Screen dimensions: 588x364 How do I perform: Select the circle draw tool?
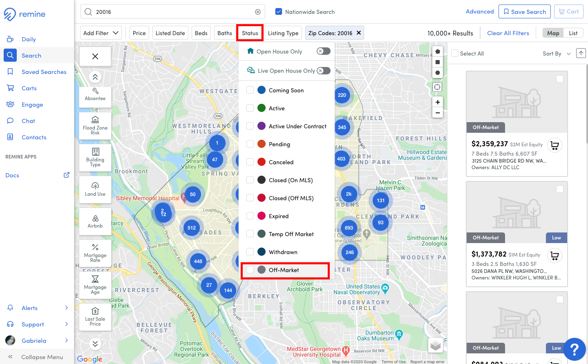click(x=438, y=73)
